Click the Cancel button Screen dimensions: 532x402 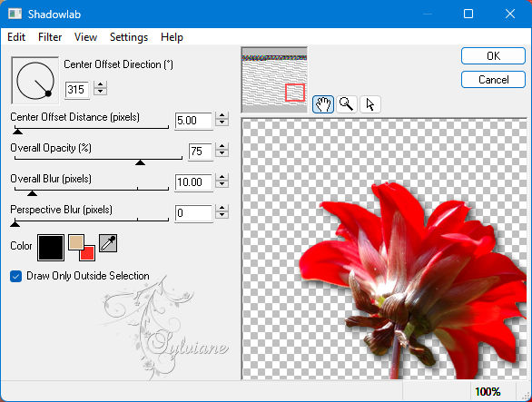click(x=493, y=80)
